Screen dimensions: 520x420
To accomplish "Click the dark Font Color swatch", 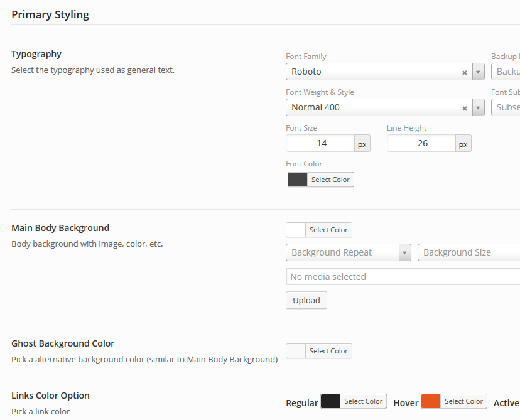I will [x=298, y=180].
